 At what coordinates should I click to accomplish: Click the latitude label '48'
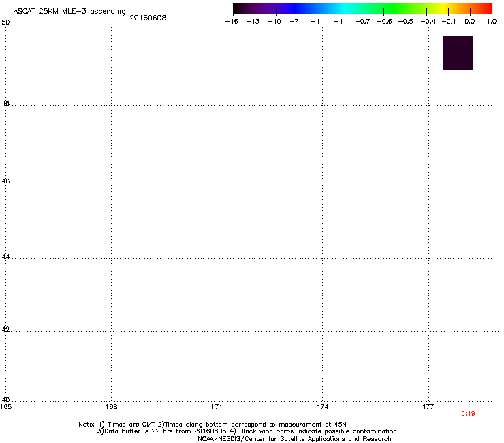(x=5, y=104)
